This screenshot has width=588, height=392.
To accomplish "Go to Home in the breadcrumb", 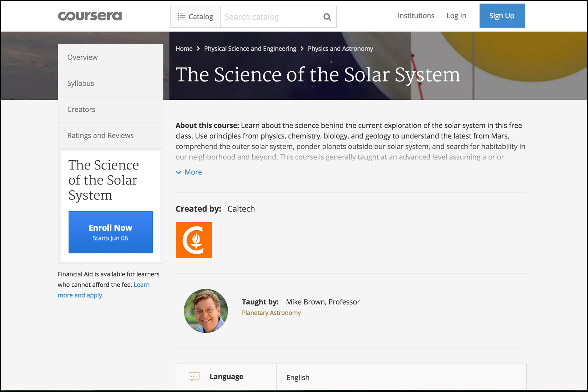I will (x=184, y=49).
